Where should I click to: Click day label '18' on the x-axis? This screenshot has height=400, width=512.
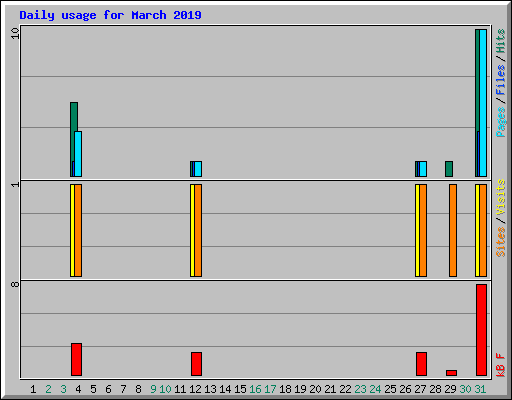pyautogui.click(x=285, y=389)
